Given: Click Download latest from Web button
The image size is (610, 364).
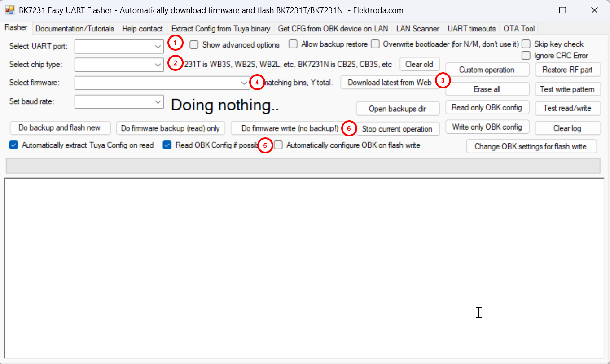Looking at the screenshot, I should coord(389,83).
